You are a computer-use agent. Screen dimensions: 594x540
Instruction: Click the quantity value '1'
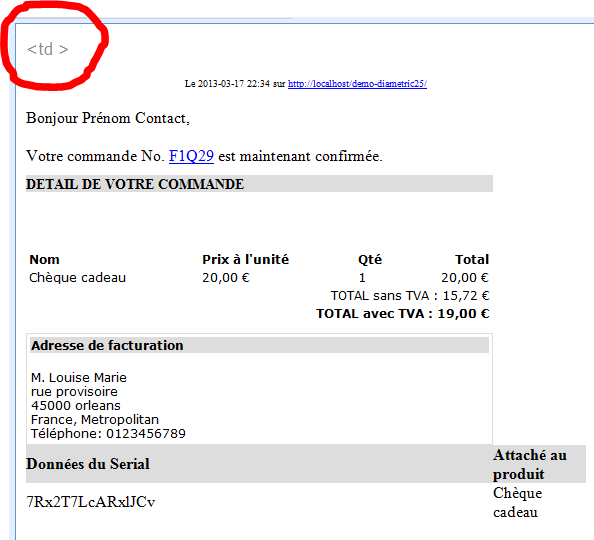pyautogui.click(x=362, y=278)
